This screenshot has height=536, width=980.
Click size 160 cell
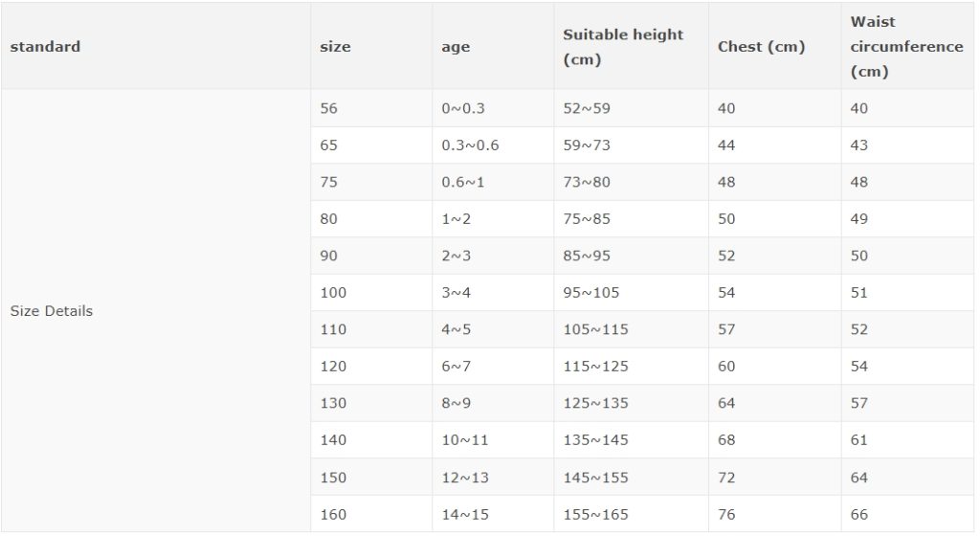[371, 514]
